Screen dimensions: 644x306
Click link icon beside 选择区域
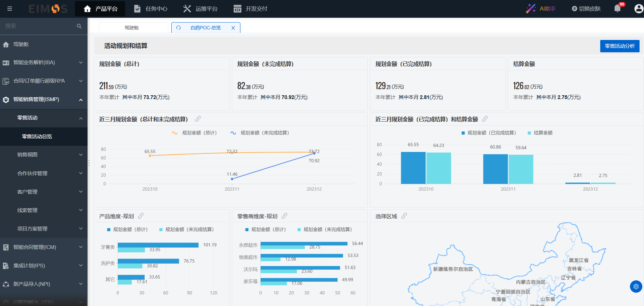click(404, 216)
